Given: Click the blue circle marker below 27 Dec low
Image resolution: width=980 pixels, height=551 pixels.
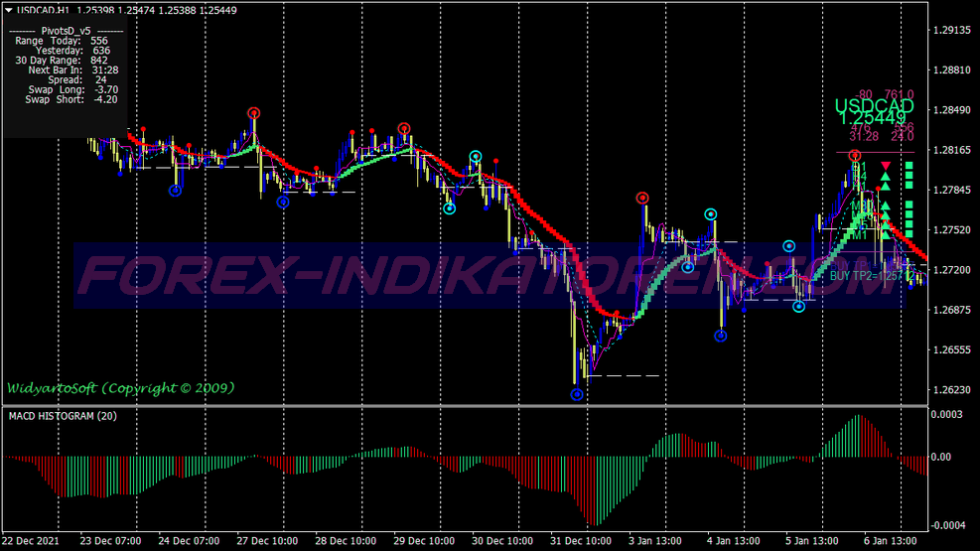Looking at the screenshot, I should (x=283, y=202).
